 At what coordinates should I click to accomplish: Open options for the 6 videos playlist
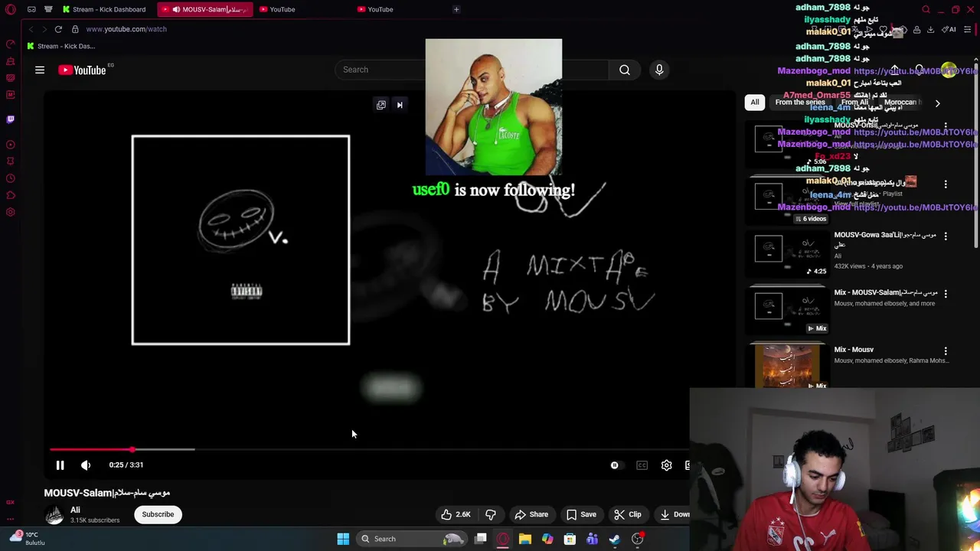(946, 184)
